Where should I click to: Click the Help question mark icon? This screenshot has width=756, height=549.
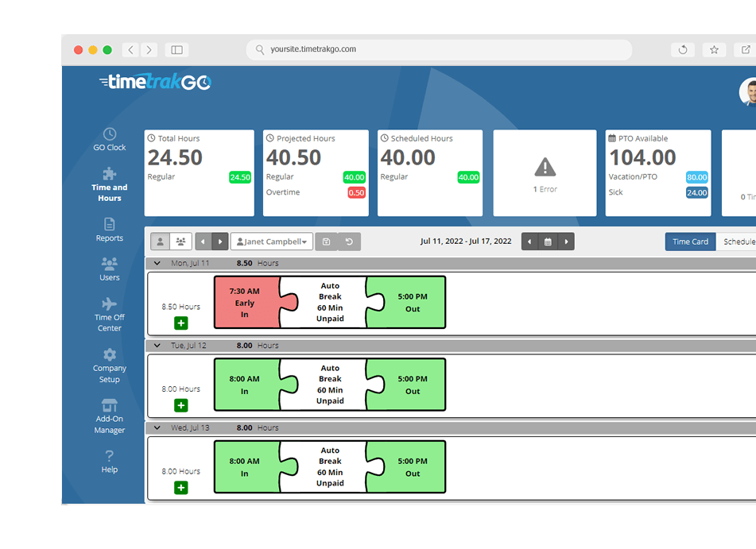(x=110, y=455)
